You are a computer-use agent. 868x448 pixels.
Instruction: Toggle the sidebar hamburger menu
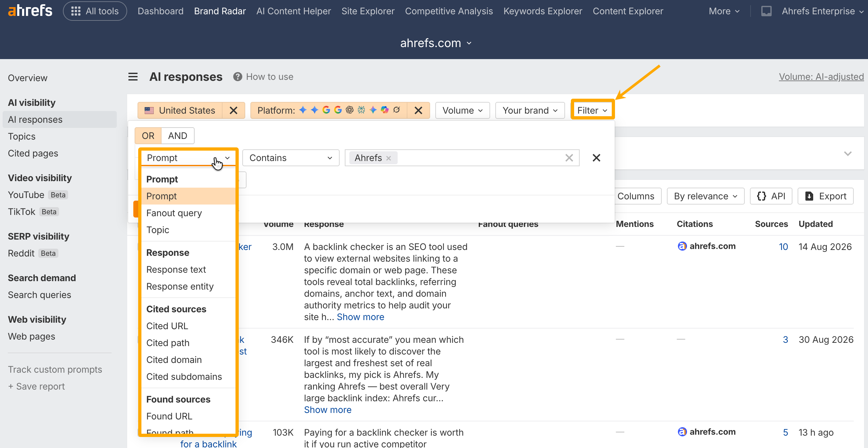133,77
